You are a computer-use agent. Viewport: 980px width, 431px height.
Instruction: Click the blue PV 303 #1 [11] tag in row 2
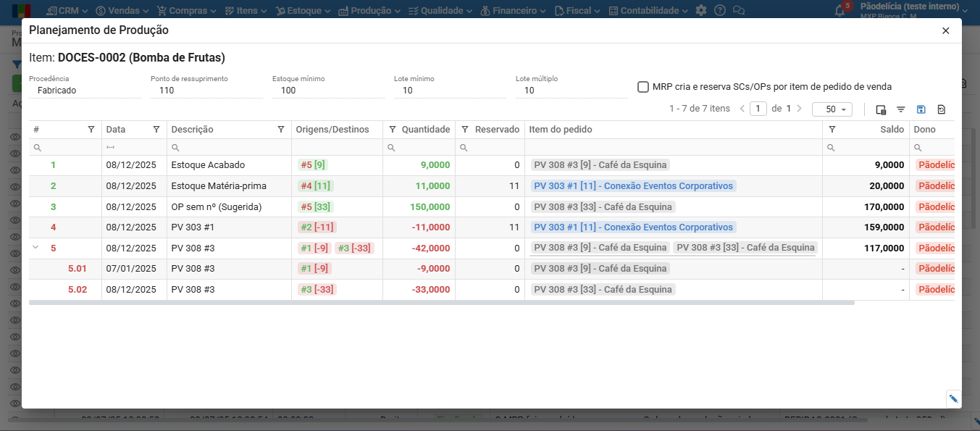[x=633, y=186]
